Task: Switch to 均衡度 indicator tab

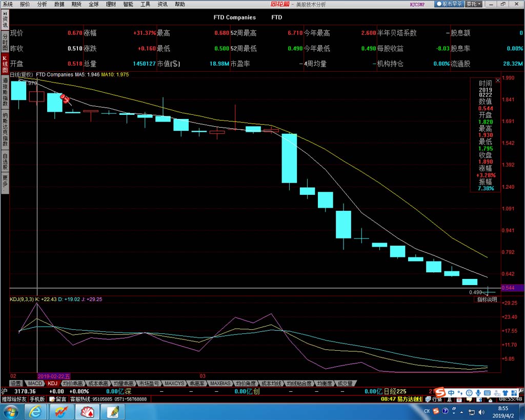Action: point(325,383)
